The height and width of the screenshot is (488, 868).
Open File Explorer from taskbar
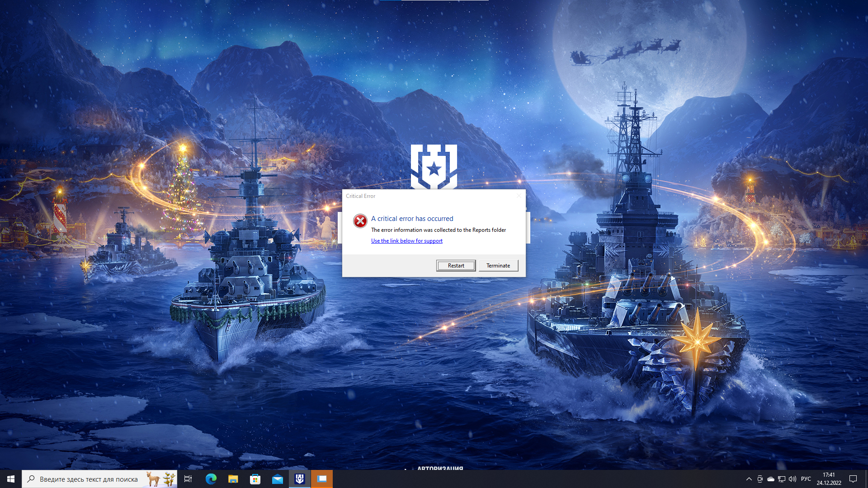pyautogui.click(x=233, y=479)
